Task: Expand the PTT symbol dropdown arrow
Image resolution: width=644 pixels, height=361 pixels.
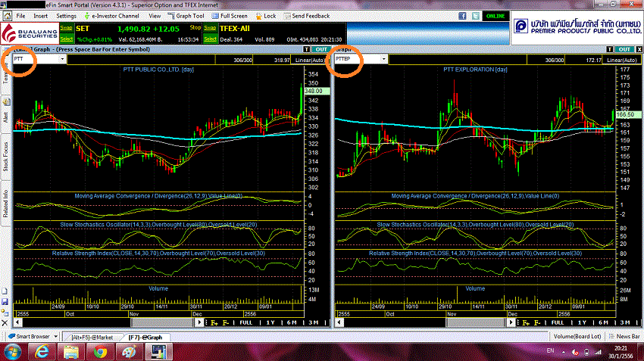Action: [x=62, y=59]
